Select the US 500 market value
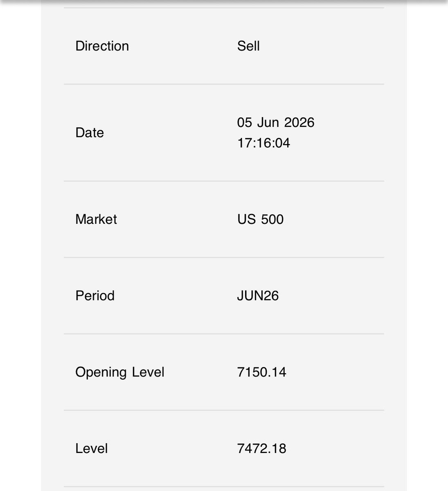The image size is (448, 491). [260, 219]
